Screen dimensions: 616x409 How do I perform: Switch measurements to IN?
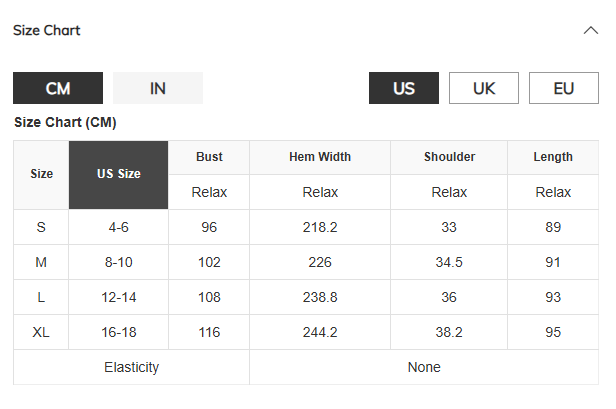158,88
